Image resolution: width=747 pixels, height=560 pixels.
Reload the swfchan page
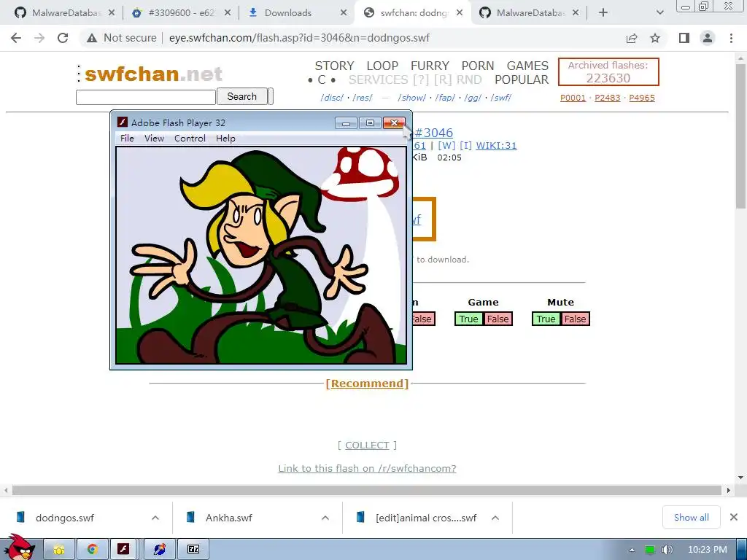coord(63,38)
